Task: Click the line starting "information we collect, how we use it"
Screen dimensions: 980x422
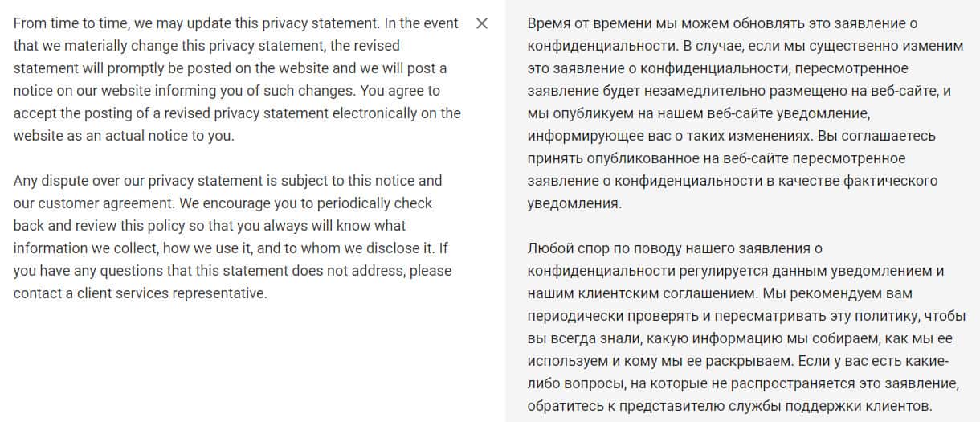Action: pyautogui.click(x=229, y=248)
